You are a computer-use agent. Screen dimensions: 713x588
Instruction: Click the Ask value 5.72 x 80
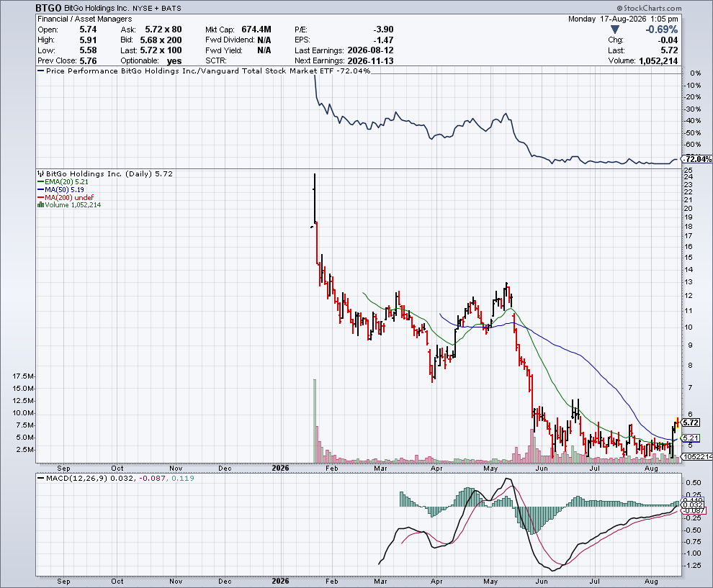click(x=163, y=30)
